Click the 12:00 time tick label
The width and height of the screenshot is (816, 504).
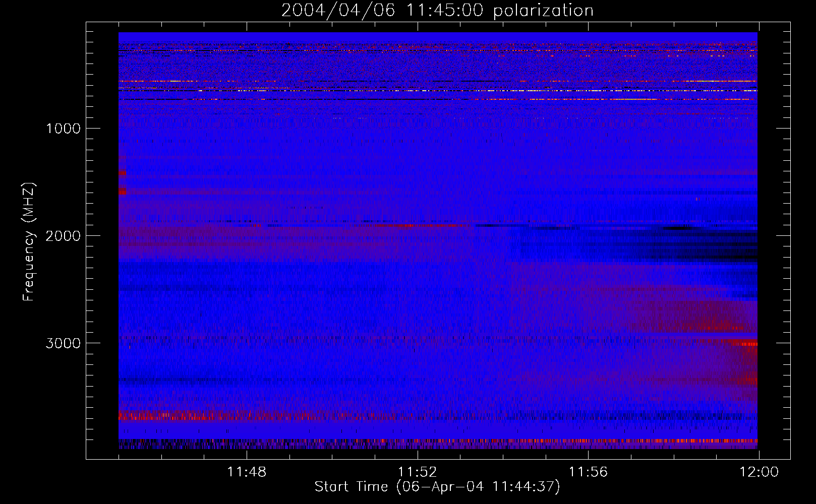(759, 472)
